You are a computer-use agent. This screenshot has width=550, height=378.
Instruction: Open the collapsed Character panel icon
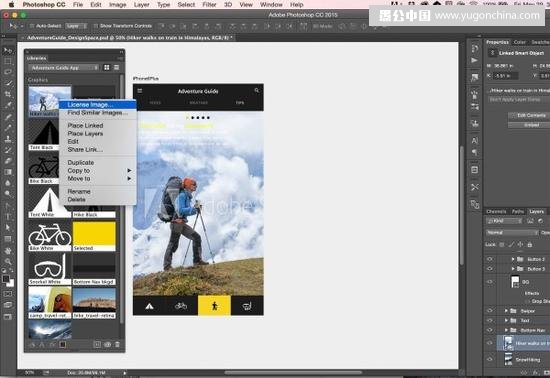(x=475, y=141)
